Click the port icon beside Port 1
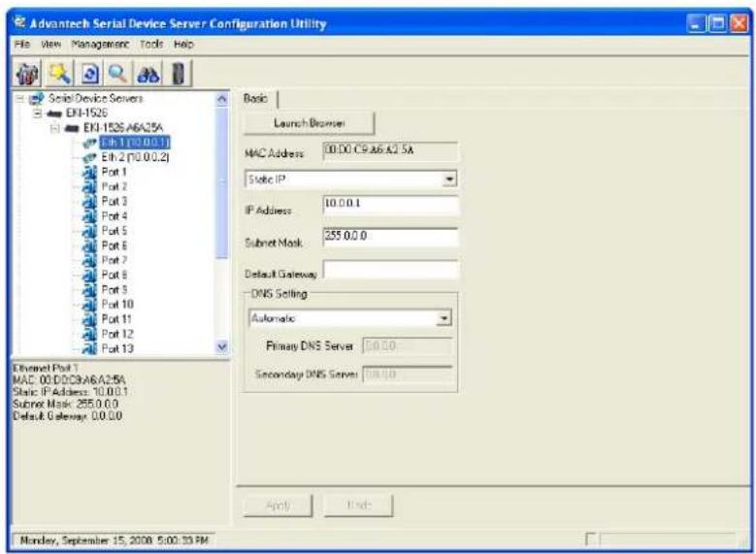This screenshot has height=554, width=756. pyautogui.click(x=89, y=172)
